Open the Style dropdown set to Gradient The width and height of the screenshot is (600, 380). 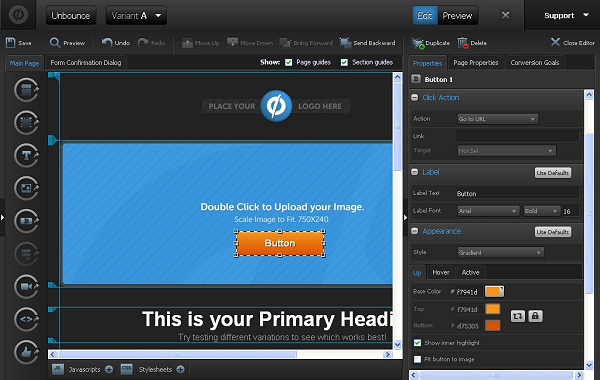(501, 253)
